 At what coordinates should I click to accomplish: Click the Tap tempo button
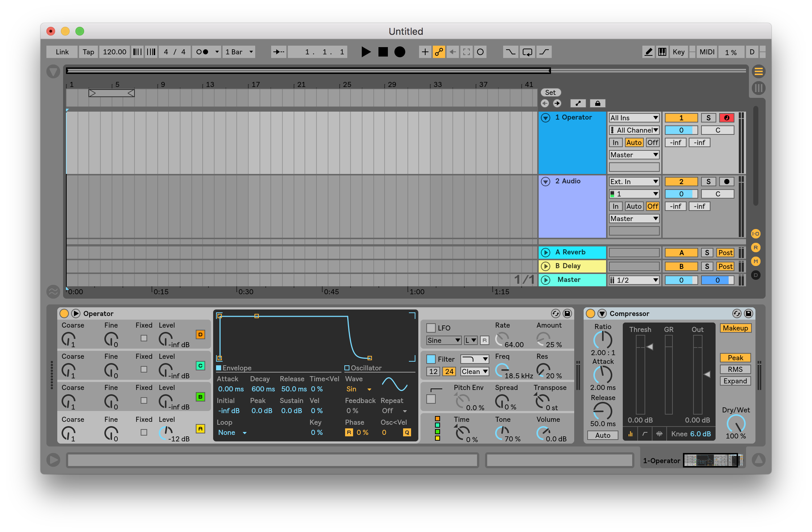point(88,52)
